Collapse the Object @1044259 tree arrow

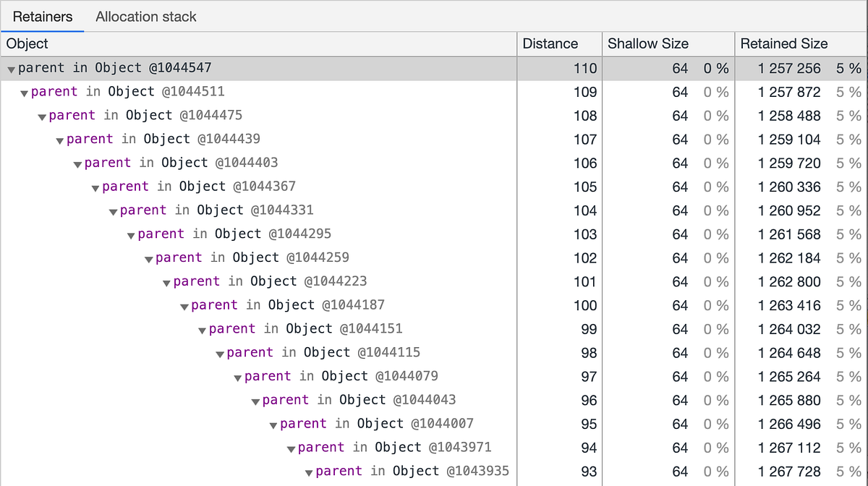click(148, 260)
